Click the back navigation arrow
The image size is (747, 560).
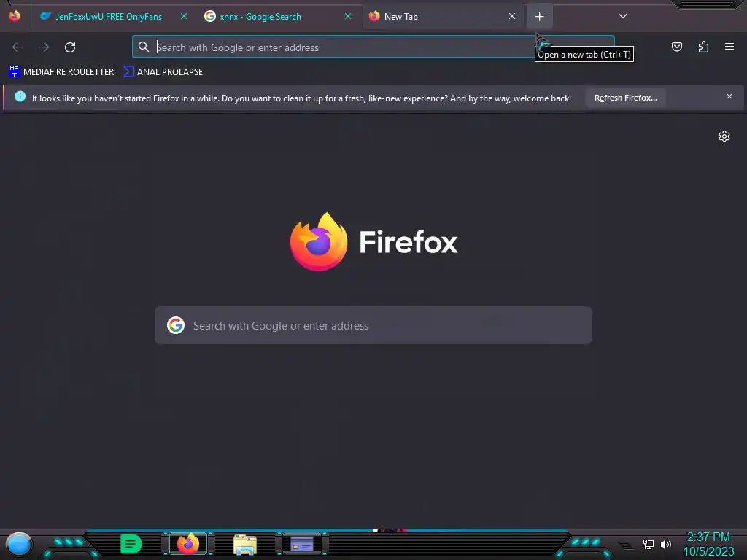coord(18,47)
